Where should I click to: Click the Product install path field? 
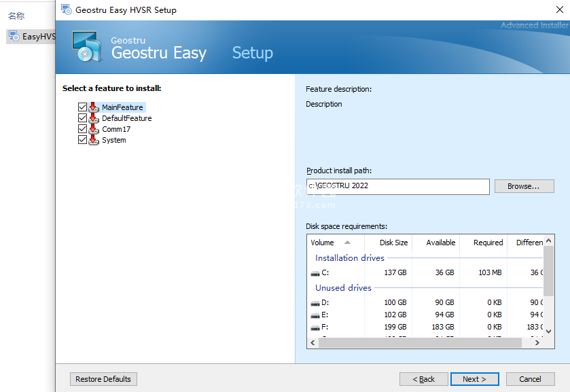click(397, 186)
